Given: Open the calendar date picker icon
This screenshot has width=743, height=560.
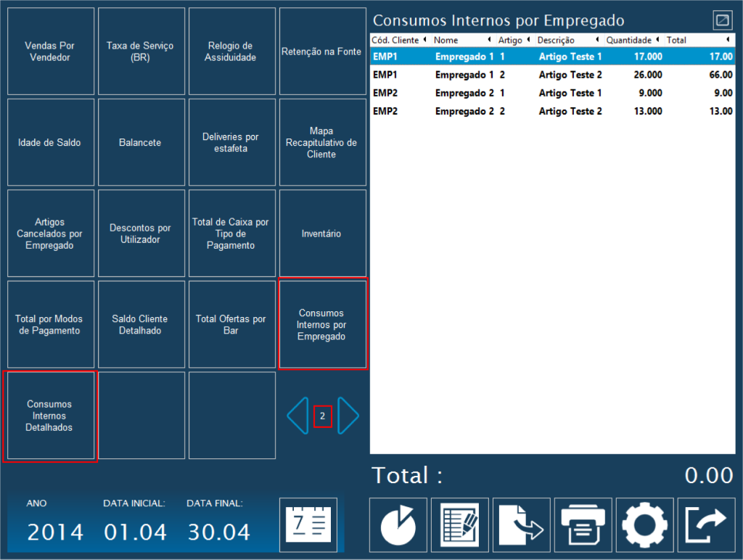Looking at the screenshot, I should point(308,525).
